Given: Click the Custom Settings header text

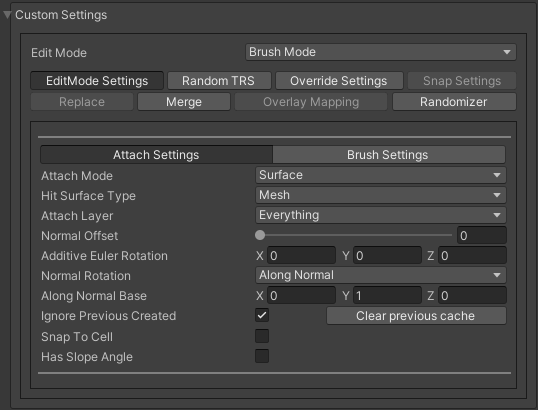Looking at the screenshot, I should coord(61,15).
